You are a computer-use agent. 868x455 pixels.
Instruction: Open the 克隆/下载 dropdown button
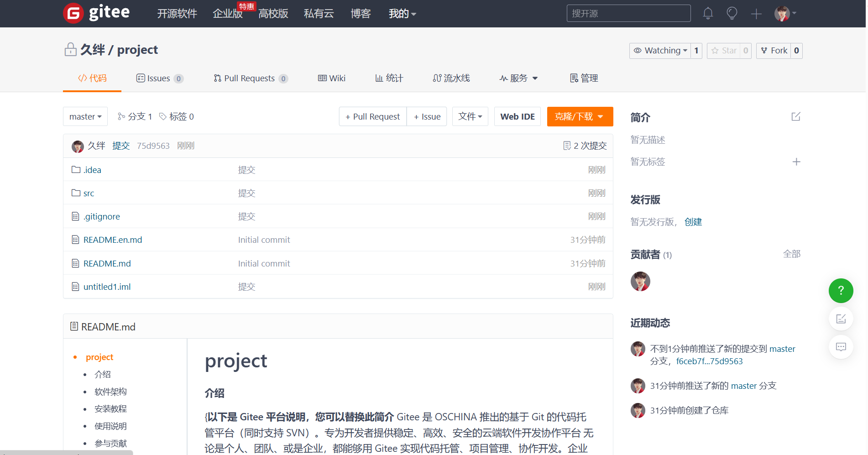pos(580,117)
